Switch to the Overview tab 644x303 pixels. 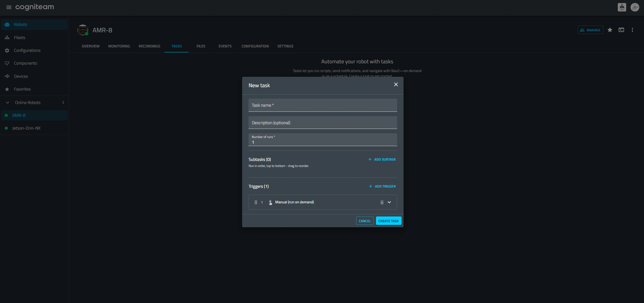point(90,46)
